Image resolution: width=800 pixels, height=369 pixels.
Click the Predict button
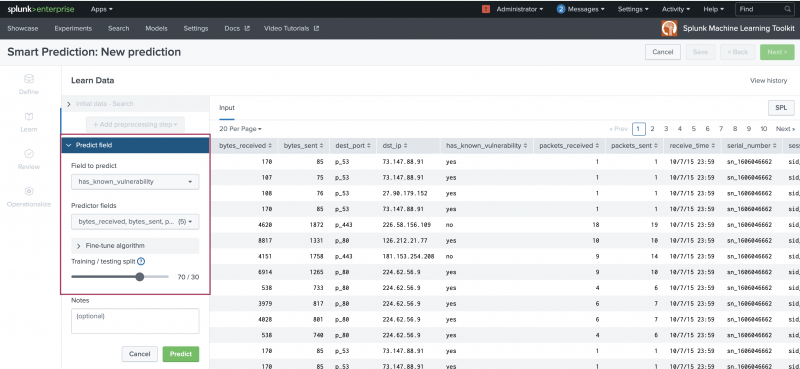181,354
